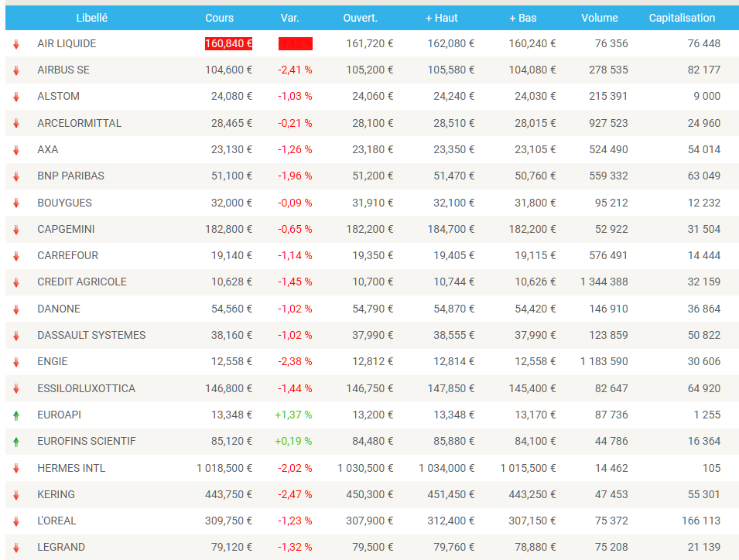Select the ENGIE label
739x560 pixels.
pyautogui.click(x=53, y=361)
